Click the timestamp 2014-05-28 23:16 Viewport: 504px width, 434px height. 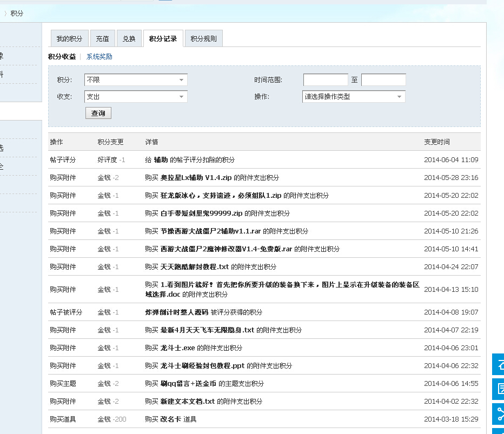coord(451,178)
